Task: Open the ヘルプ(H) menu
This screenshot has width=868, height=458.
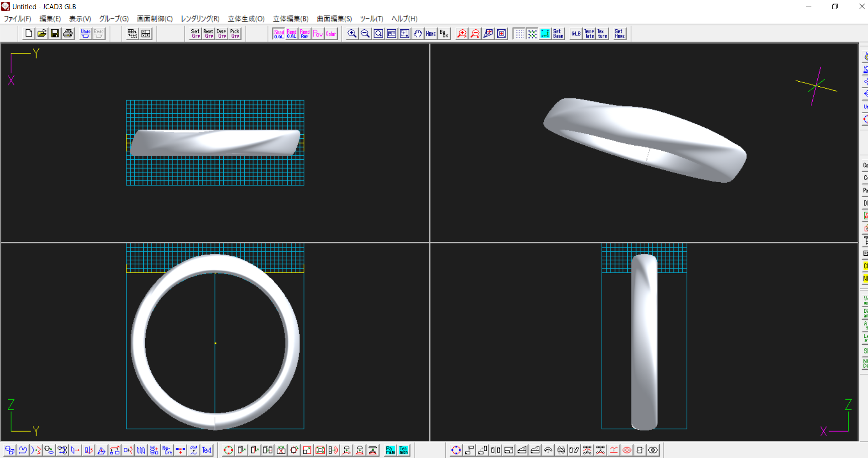Action: (x=404, y=19)
